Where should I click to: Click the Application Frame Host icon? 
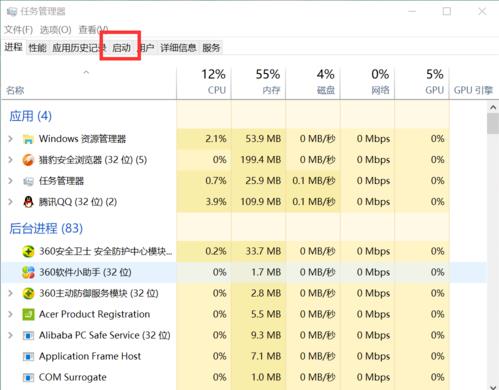(x=28, y=357)
